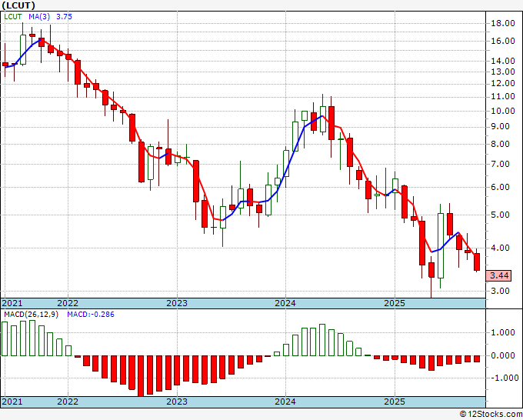Click the 6.00 price axis label

pyautogui.click(x=501, y=187)
